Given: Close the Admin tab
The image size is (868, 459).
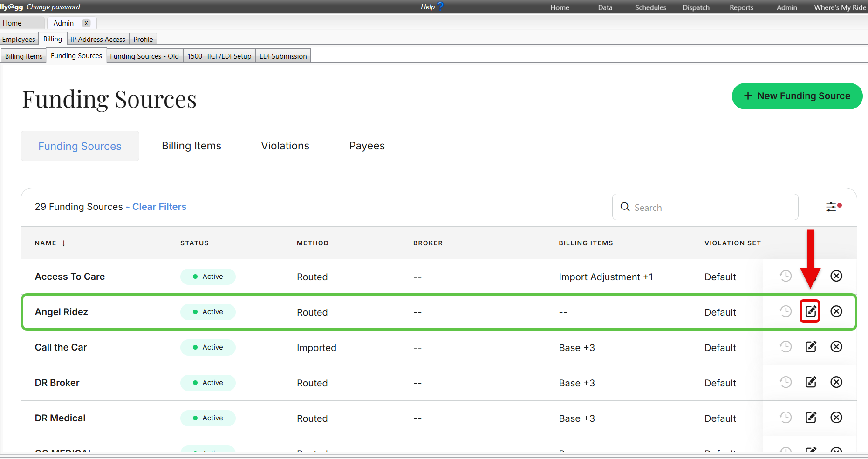Looking at the screenshot, I should tap(86, 23).
